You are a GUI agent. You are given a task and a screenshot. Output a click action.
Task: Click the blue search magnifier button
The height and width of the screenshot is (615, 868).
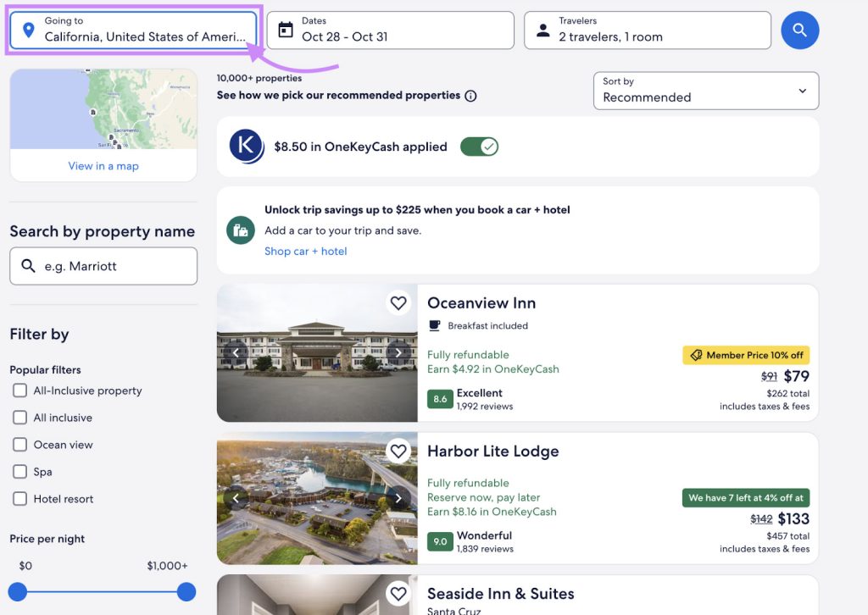click(799, 30)
